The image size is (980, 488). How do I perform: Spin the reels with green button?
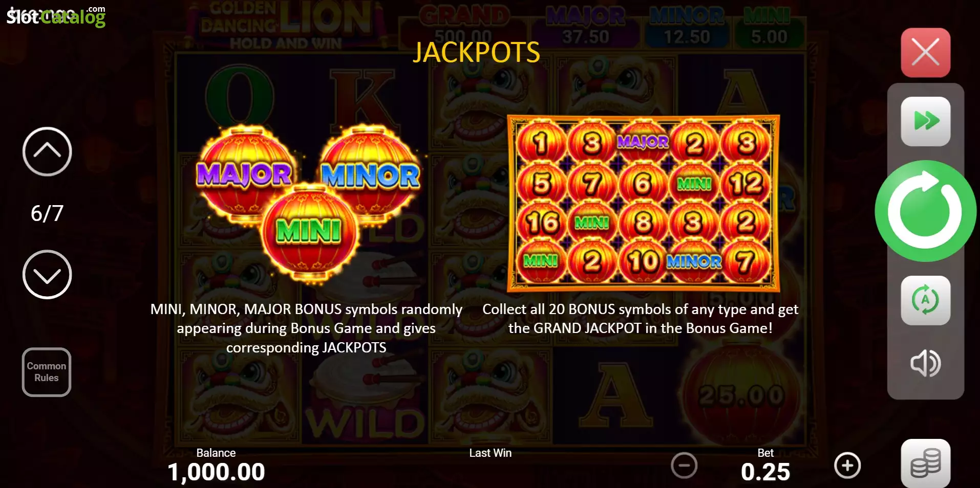(x=925, y=211)
